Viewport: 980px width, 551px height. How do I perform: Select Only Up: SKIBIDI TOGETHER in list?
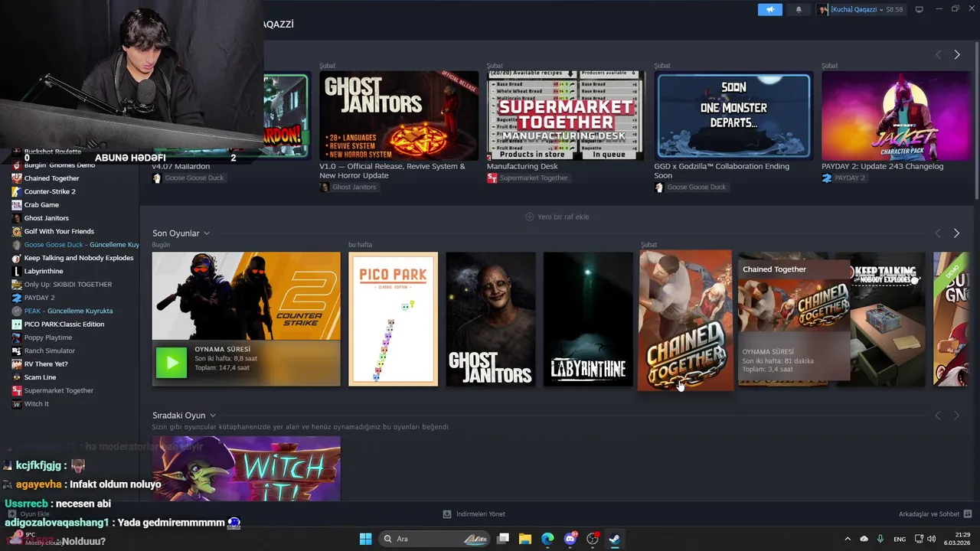[x=68, y=284]
